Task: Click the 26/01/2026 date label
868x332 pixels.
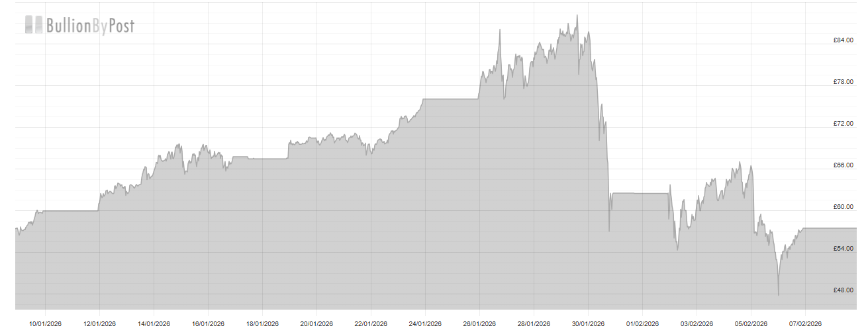Action: pyautogui.click(x=479, y=323)
